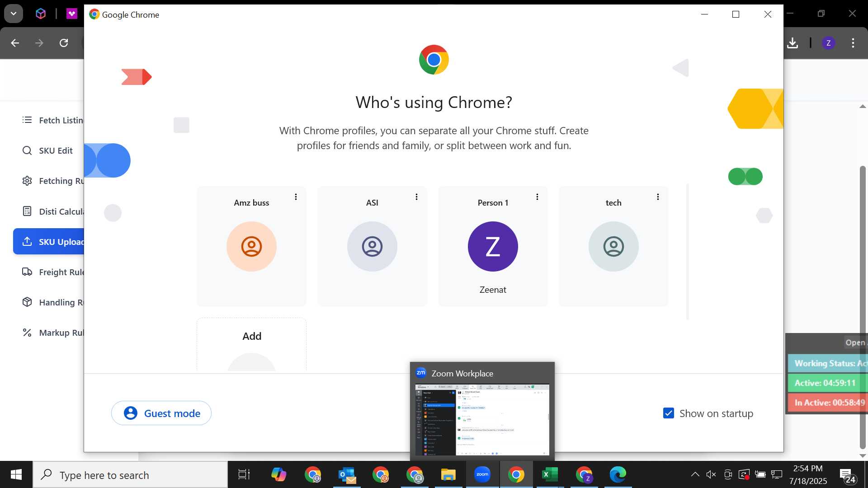
Task: Open the Person 1 profile options menu
Action: pos(537,197)
